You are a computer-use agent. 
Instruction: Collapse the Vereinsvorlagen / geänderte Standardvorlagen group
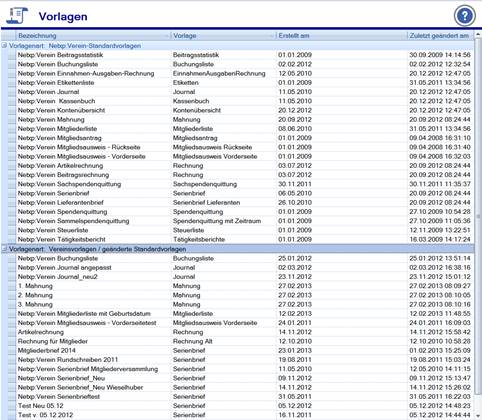(x=4, y=249)
